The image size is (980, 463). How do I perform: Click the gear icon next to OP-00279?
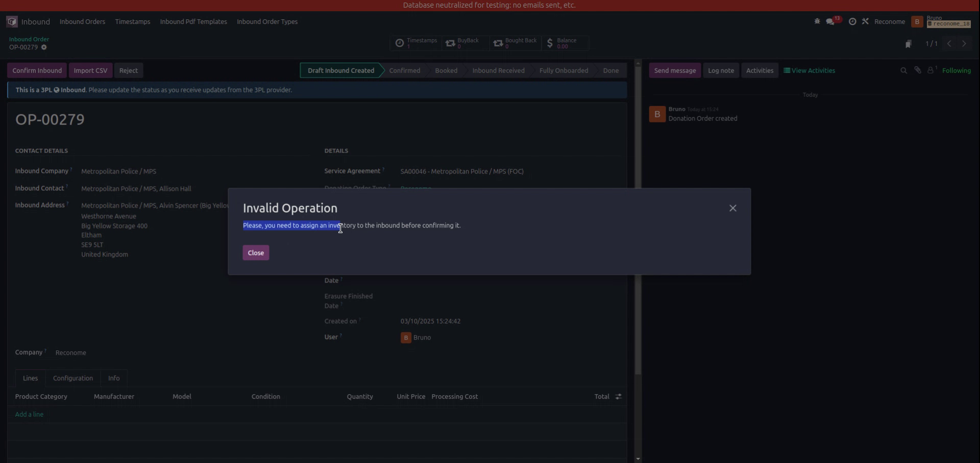pyautogui.click(x=44, y=47)
